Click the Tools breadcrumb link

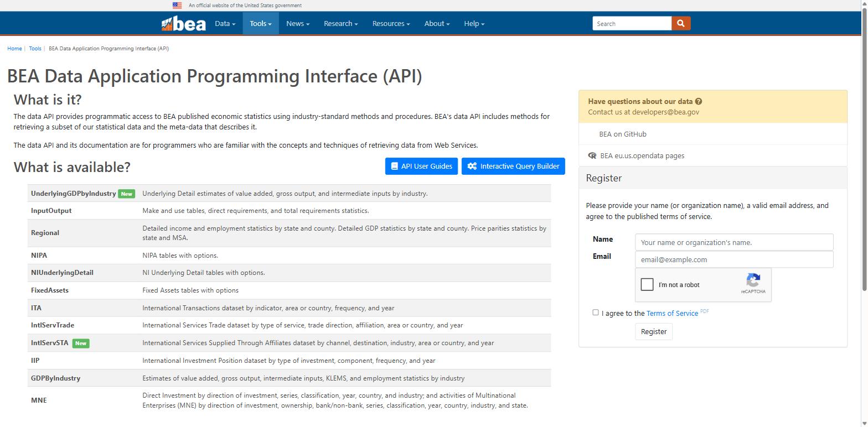tap(35, 49)
